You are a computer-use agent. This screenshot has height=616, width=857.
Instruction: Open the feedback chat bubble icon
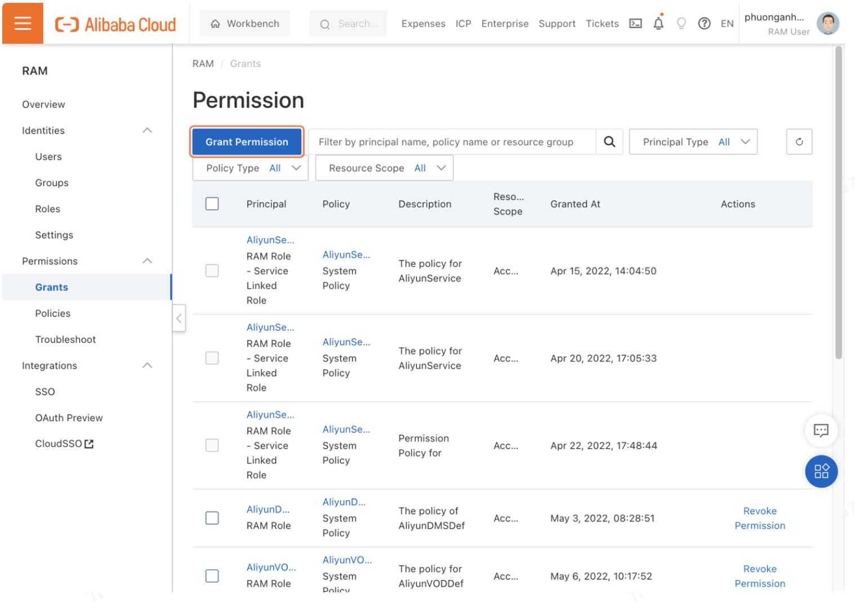coord(820,431)
